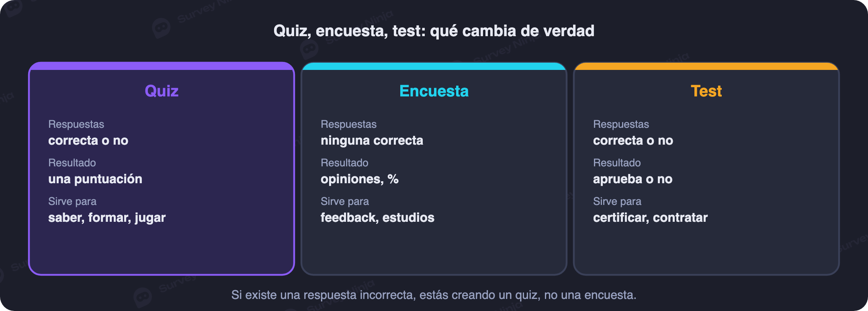Click the orange top bar of Test card
Screen dimensions: 868x311
706,66
